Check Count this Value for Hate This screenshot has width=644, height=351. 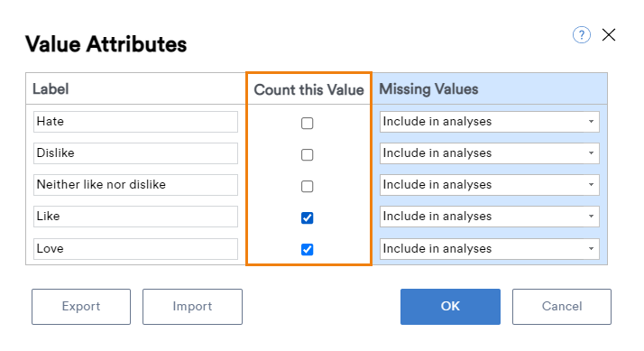pyautogui.click(x=308, y=123)
